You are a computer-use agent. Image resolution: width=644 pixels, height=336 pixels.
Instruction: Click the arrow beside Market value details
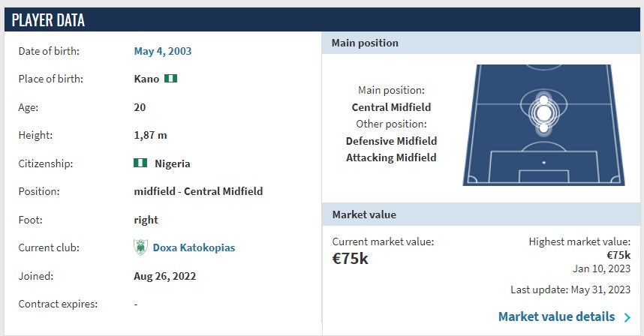[x=627, y=317]
